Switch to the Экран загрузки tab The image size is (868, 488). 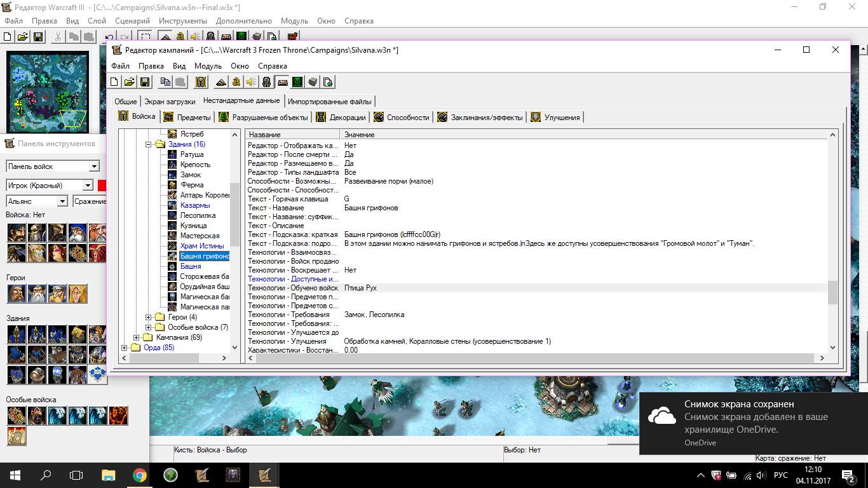(170, 102)
